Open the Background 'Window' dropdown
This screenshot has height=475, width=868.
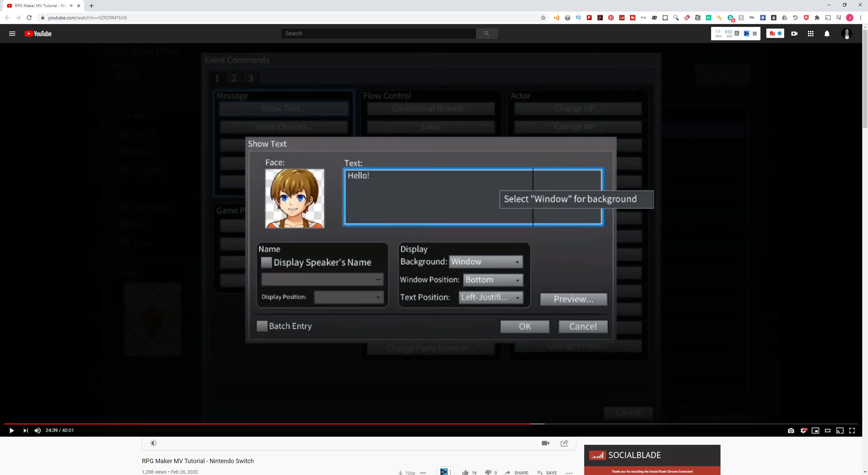[x=486, y=262]
